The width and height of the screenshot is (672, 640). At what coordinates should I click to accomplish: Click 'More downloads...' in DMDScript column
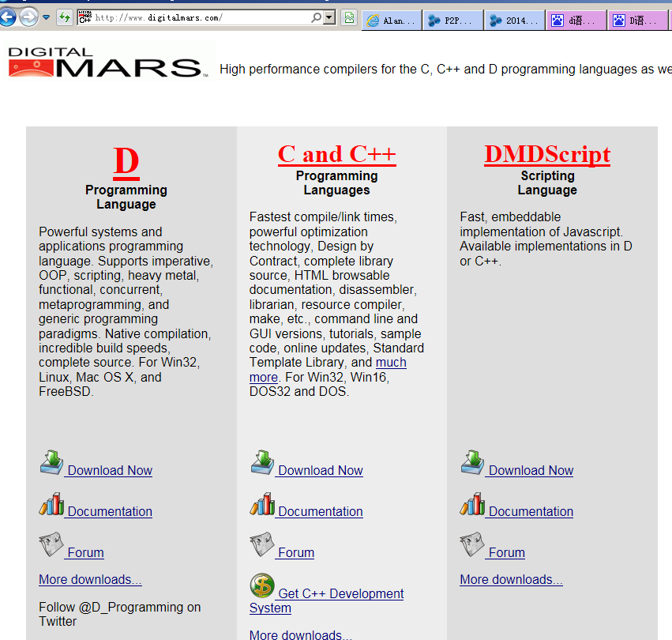coord(511,579)
